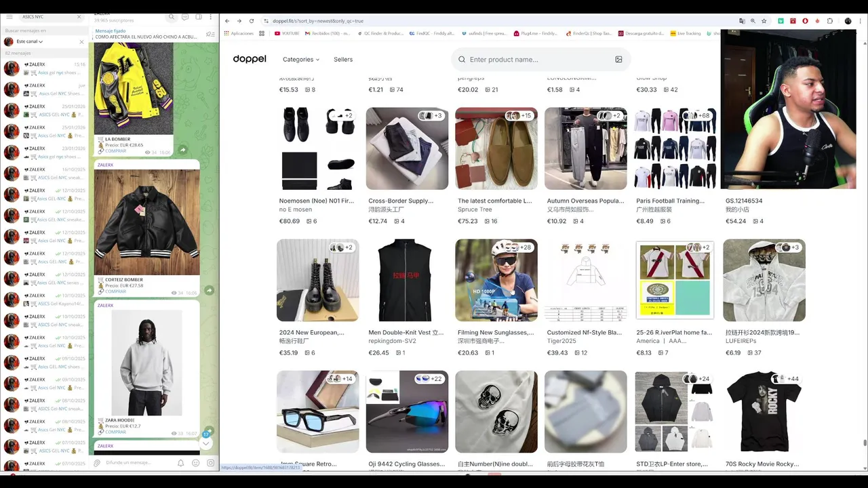Select ZALERX search result from 15:16
Viewport: 868px width, 488px height.
coord(45,68)
